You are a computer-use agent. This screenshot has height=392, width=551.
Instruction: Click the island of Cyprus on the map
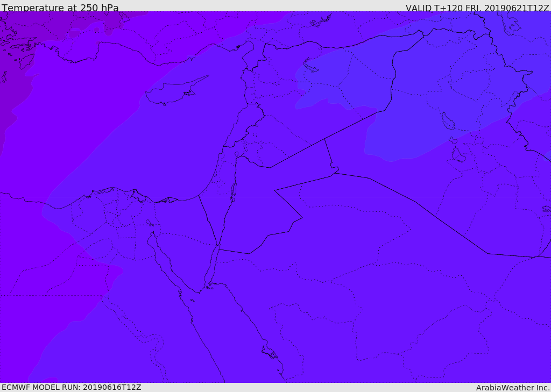172,92
